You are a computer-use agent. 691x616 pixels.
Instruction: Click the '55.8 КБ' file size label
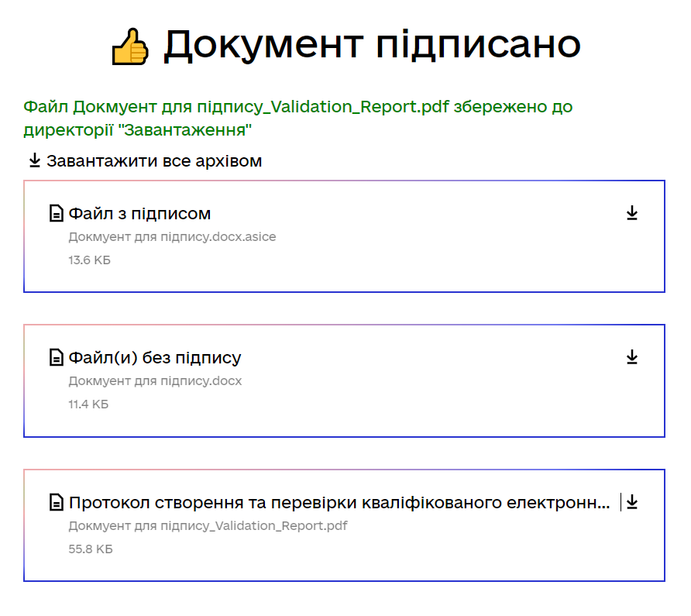[x=91, y=549]
